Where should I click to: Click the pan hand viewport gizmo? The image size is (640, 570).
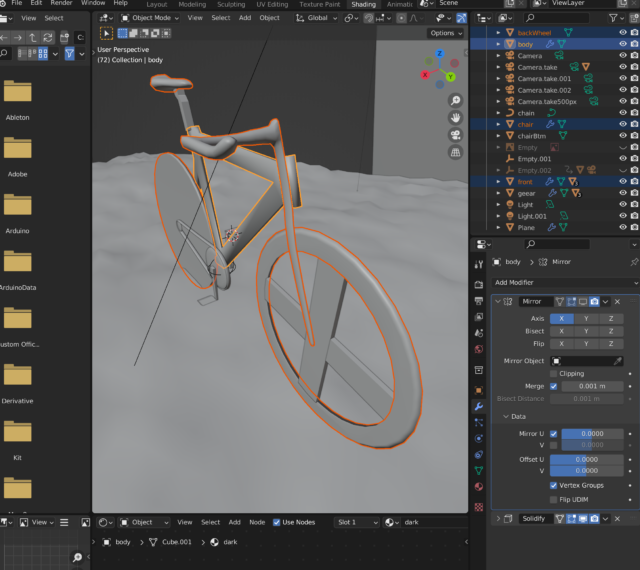tap(455, 118)
